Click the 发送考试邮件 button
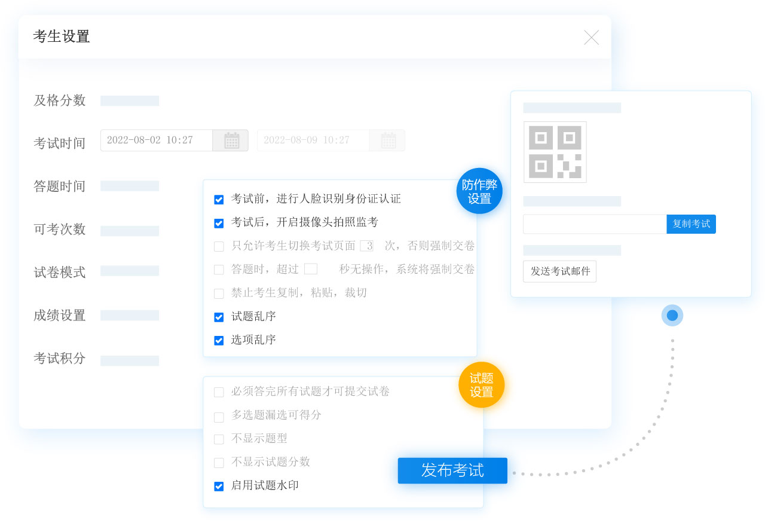 tap(559, 271)
